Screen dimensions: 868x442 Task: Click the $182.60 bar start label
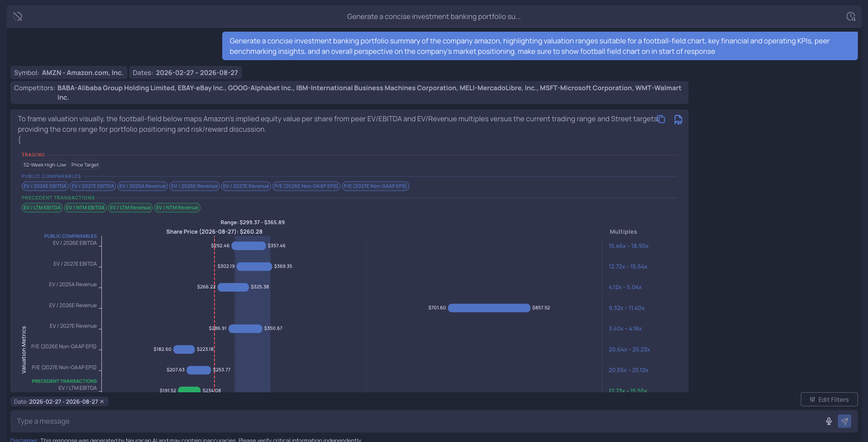point(162,349)
